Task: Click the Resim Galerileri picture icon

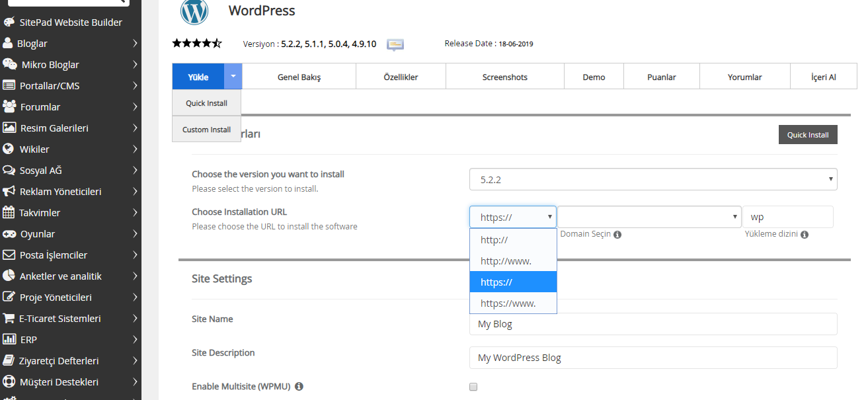Action: click(9, 128)
